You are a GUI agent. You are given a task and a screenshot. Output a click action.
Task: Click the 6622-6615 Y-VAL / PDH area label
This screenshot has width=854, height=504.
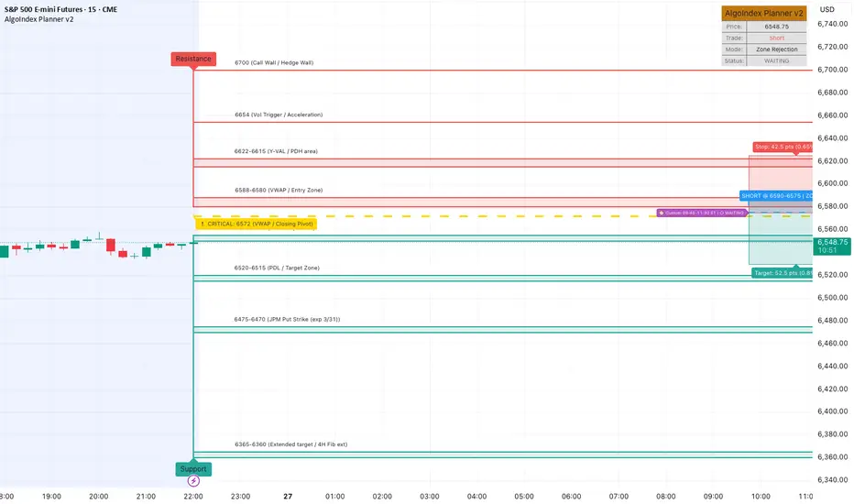(276, 151)
